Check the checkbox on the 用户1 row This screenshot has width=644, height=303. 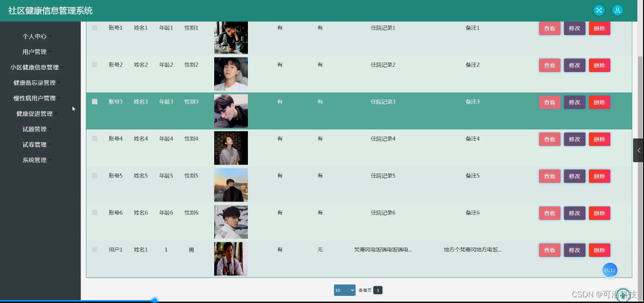point(94,249)
